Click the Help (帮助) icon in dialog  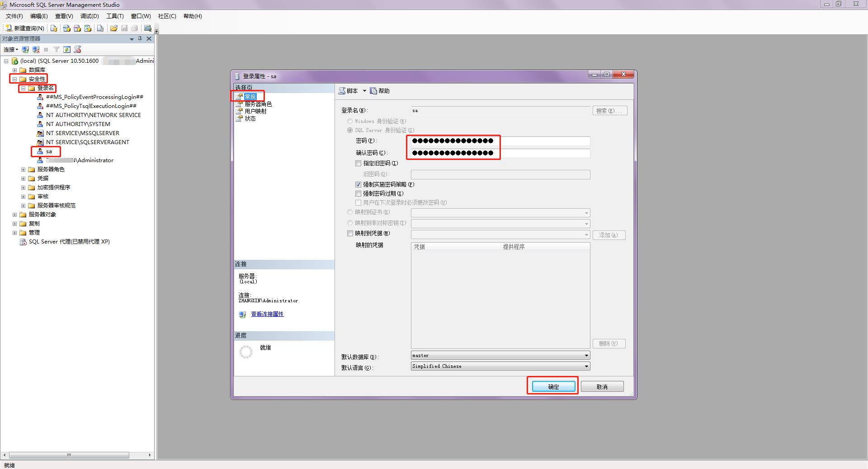coord(380,91)
